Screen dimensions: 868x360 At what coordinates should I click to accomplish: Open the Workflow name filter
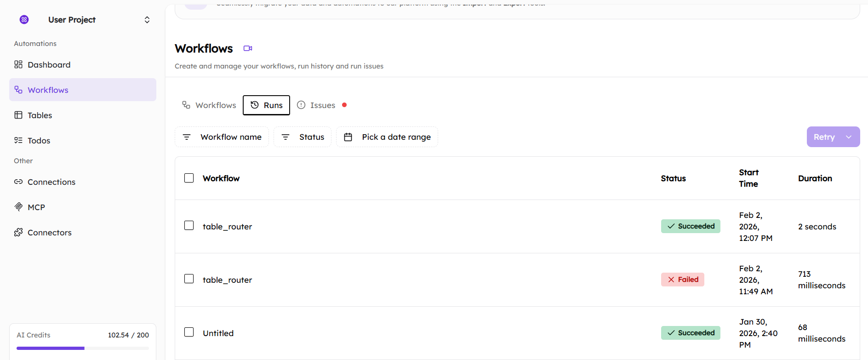(x=222, y=137)
